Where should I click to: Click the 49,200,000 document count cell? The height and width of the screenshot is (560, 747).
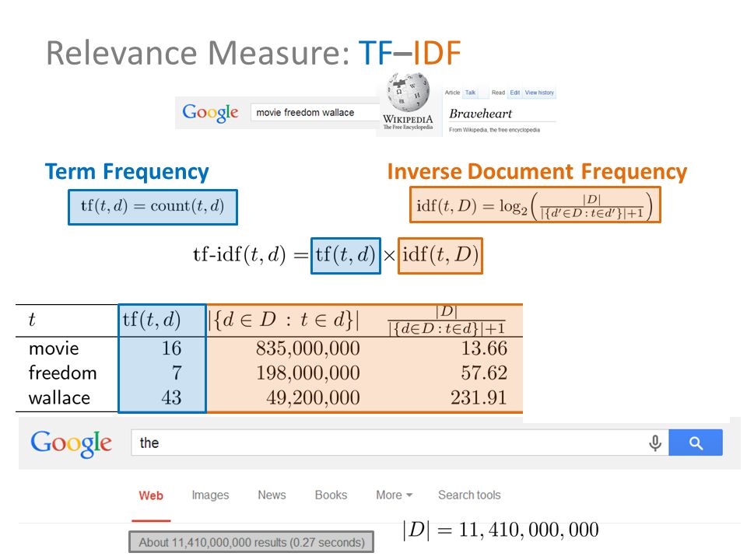(x=313, y=398)
